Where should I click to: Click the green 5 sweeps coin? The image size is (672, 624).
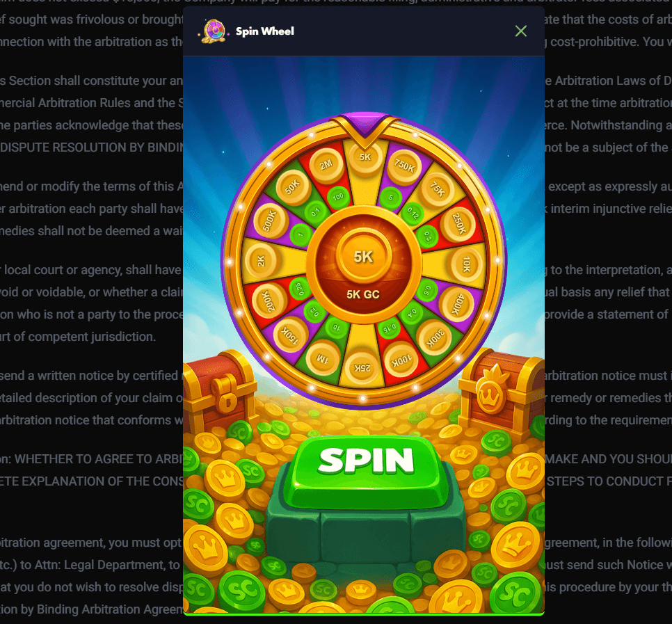(x=390, y=198)
